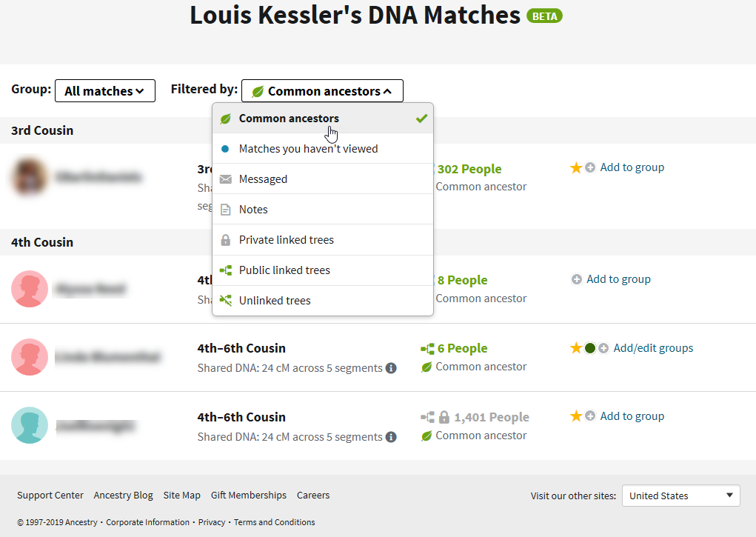Click the plus icon beside the 8 People match

(x=577, y=279)
